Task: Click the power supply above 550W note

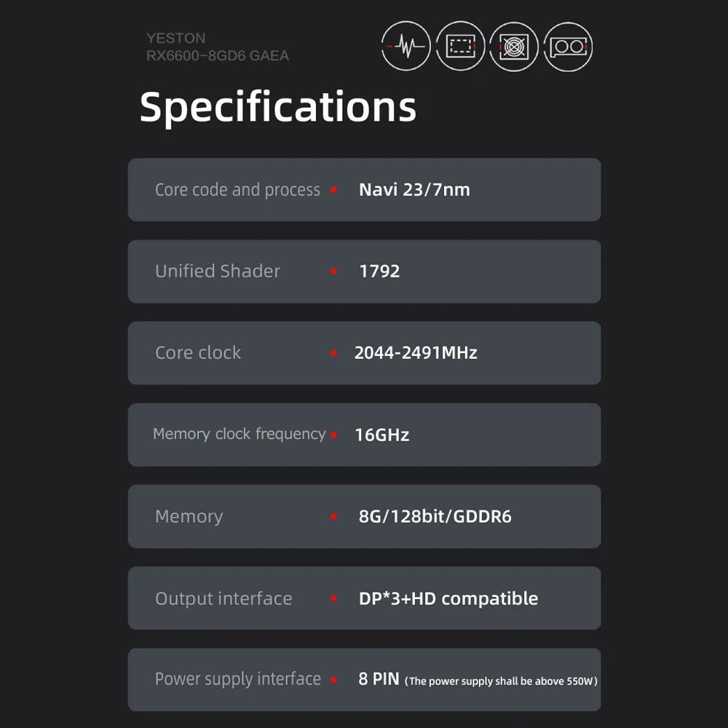Action: pos(501,681)
